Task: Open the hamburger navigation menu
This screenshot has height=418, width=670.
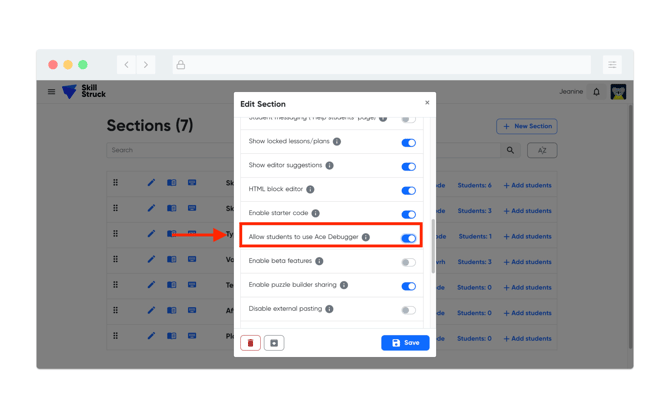Action: 52,92
